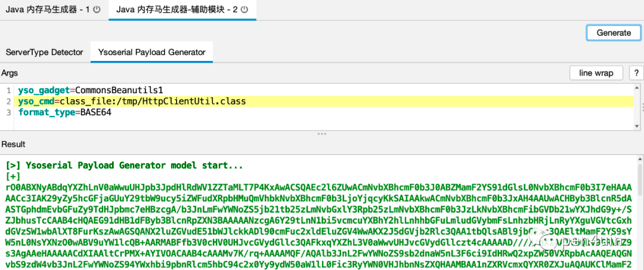Click Args editor scroll up arrow
This screenshot has height=270, width=644.
[x=637, y=87]
